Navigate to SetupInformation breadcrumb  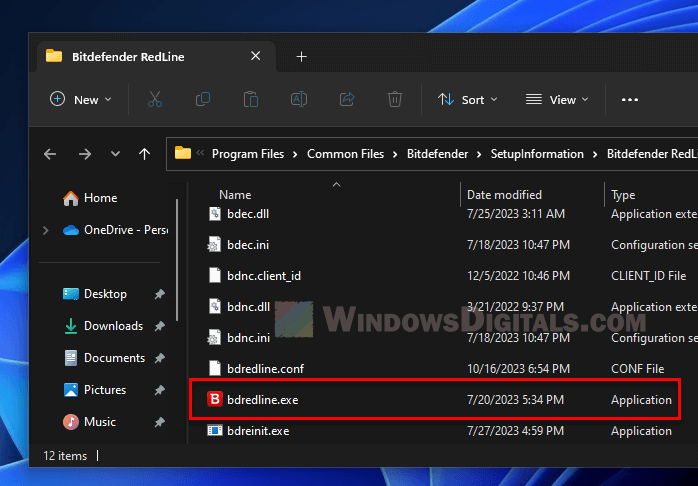537,154
